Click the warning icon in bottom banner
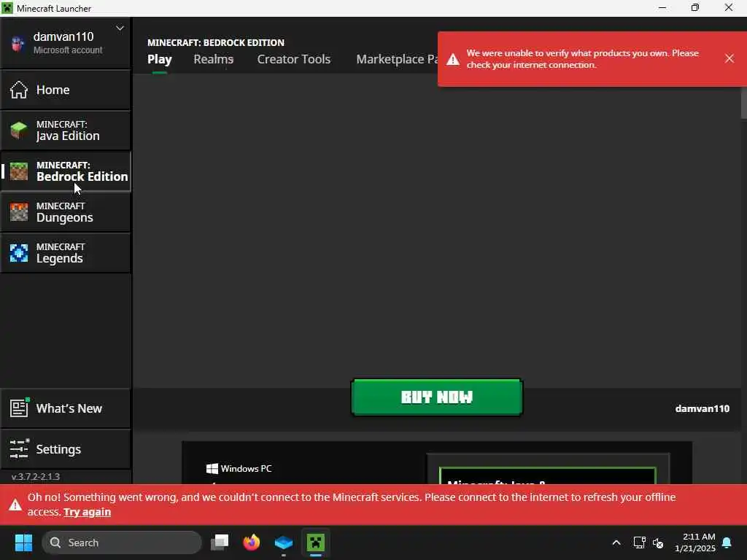 point(15,505)
